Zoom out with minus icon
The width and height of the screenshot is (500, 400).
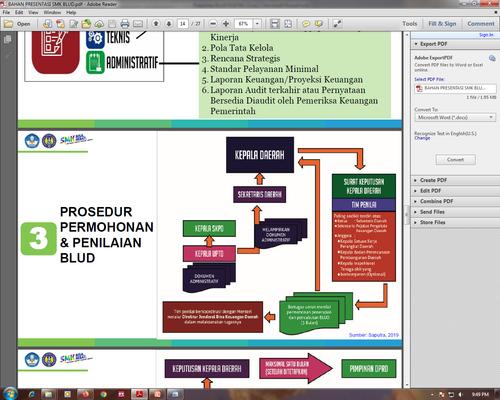point(213,24)
